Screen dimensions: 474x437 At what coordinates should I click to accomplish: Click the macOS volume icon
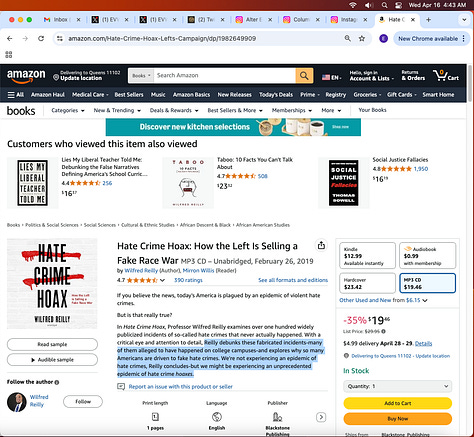click(x=368, y=5)
